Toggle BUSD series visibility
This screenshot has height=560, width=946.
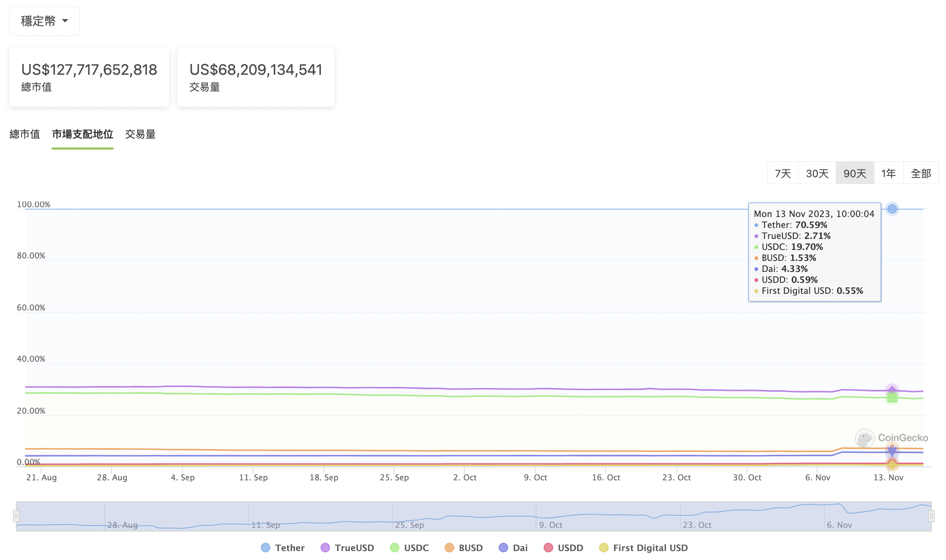click(464, 548)
